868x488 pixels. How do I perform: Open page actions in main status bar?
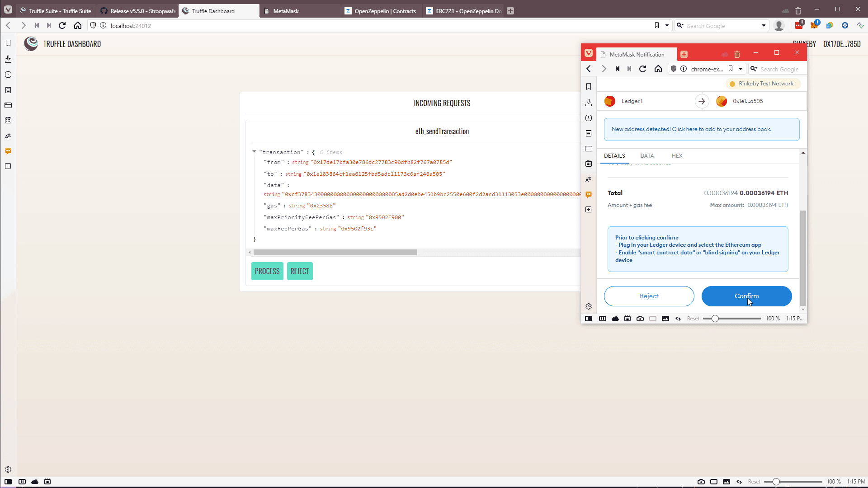click(739, 482)
